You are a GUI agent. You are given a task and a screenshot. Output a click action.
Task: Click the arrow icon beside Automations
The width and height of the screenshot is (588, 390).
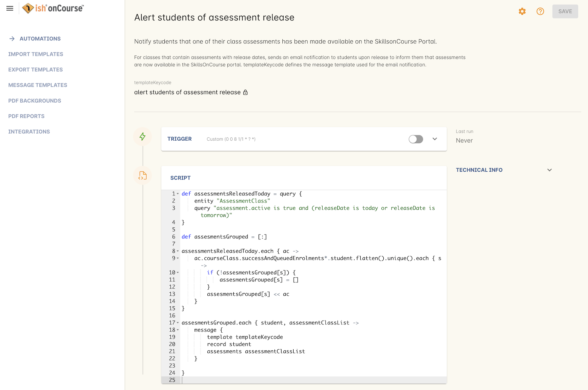click(x=12, y=39)
